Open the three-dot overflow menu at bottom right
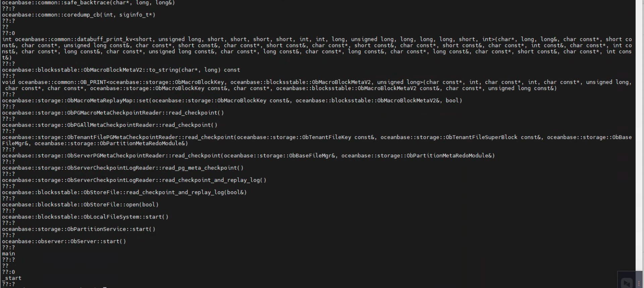The width and height of the screenshot is (644, 288). click(639, 283)
